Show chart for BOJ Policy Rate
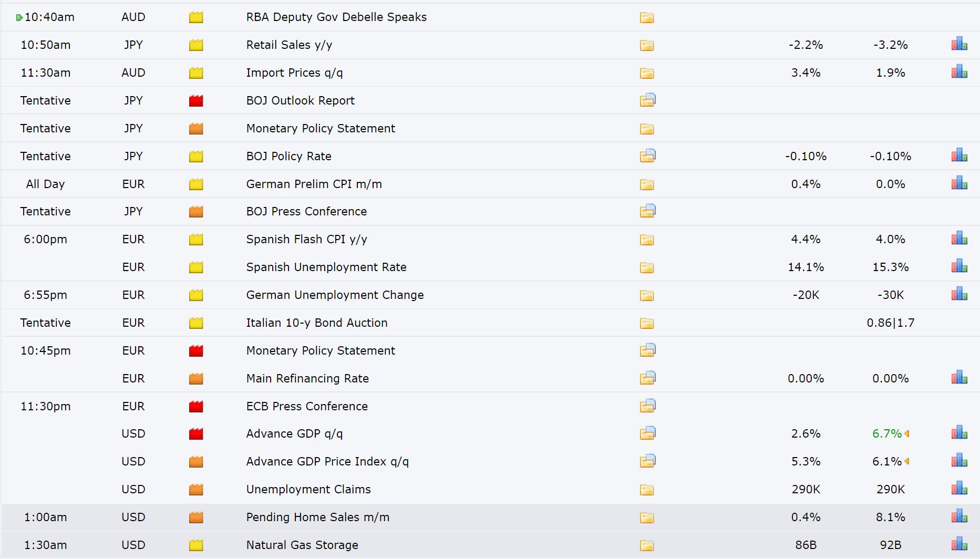The height and width of the screenshot is (559, 980). [x=959, y=155]
